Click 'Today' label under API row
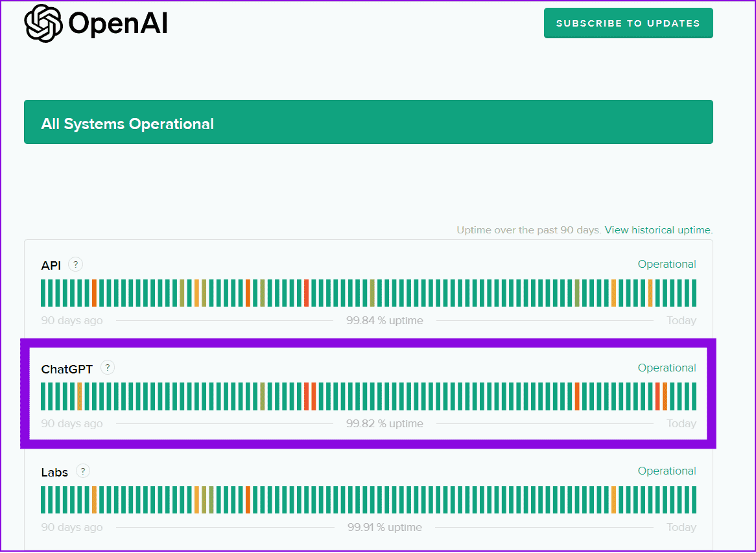This screenshot has height=553, width=756. point(681,321)
